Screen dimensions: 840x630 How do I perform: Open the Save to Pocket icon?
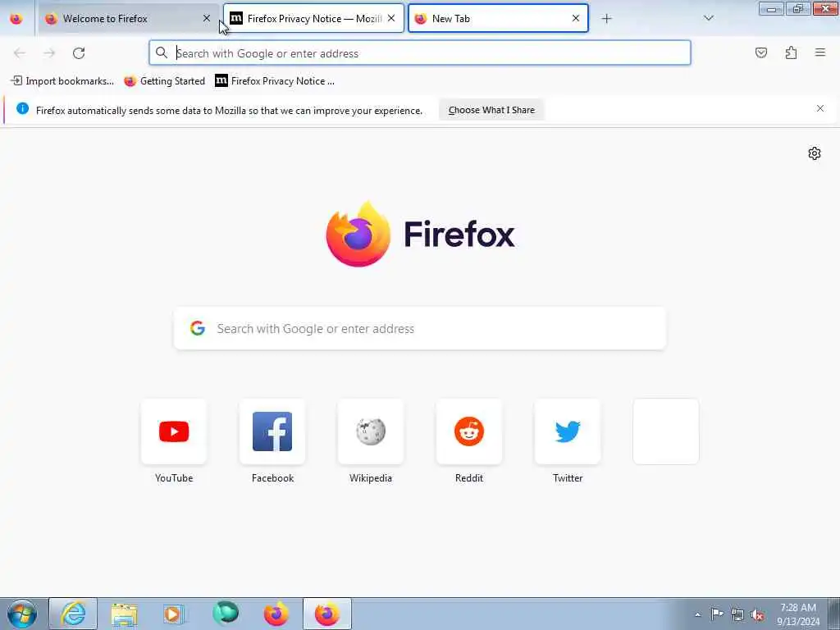pyautogui.click(x=761, y=52)
